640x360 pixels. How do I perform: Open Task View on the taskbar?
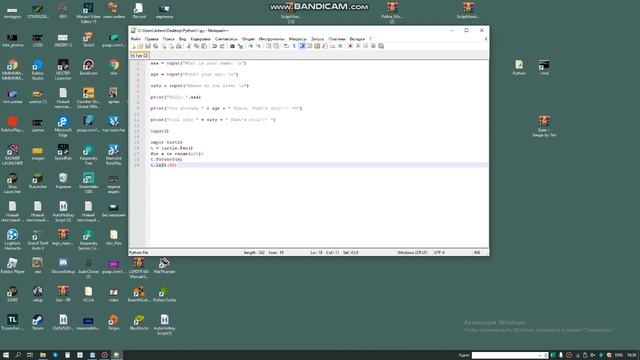[30, 355]
